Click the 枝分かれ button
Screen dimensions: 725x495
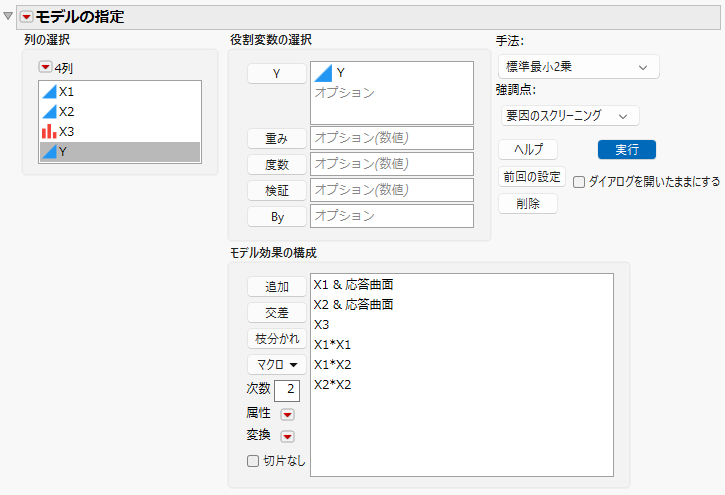point(276,338)
